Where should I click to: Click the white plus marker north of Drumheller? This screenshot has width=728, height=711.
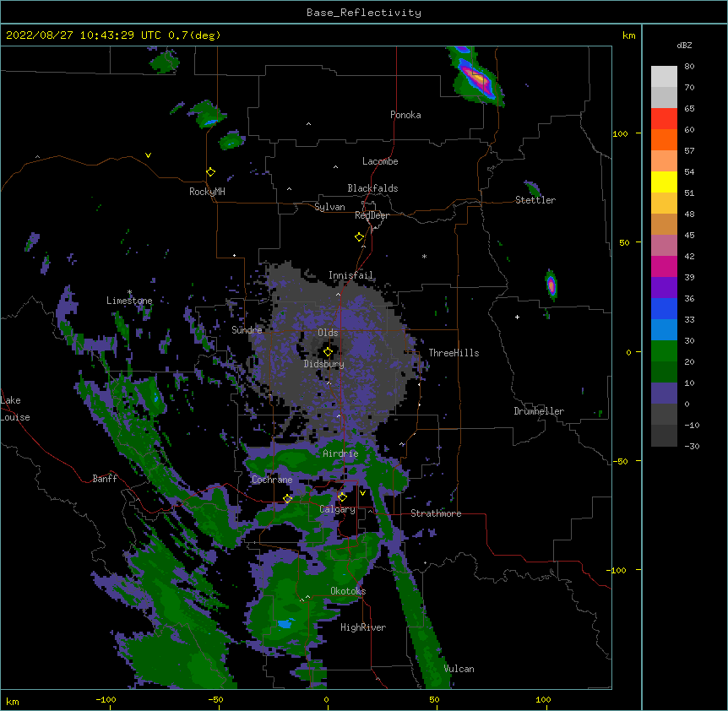(517, 317)
